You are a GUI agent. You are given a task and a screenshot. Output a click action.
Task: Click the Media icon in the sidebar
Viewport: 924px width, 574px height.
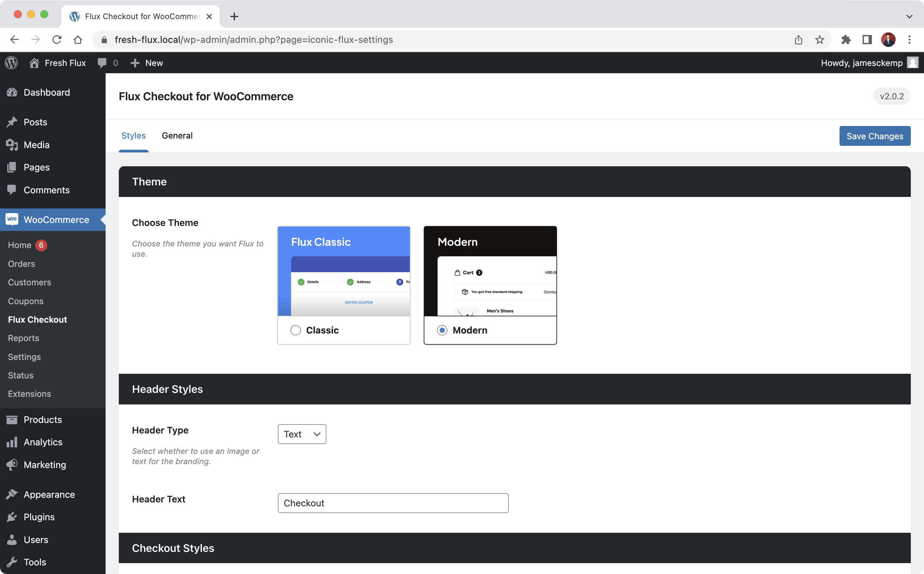pyautogui.click(x=12, y=144)
